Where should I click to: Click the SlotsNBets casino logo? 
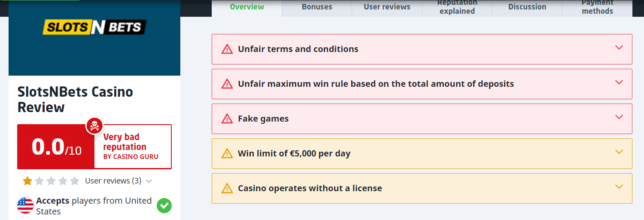pyautogui.click(x=94, y=27)
